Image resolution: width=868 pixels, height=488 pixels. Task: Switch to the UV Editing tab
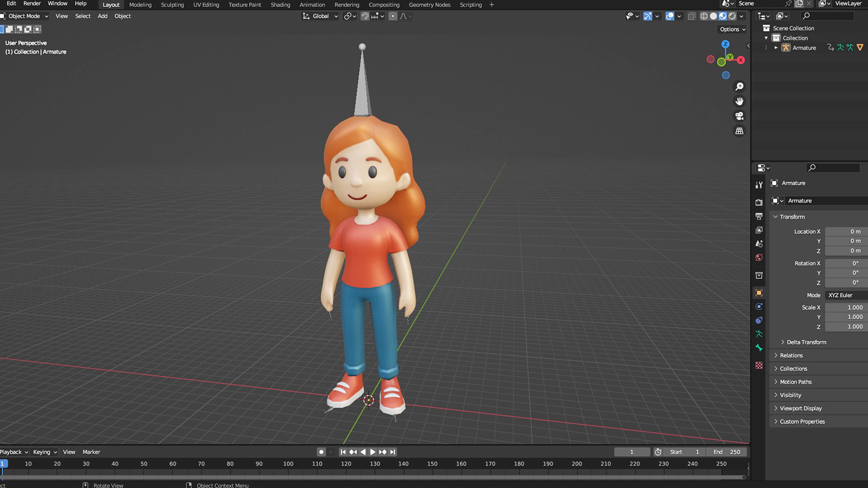point(206,5)
